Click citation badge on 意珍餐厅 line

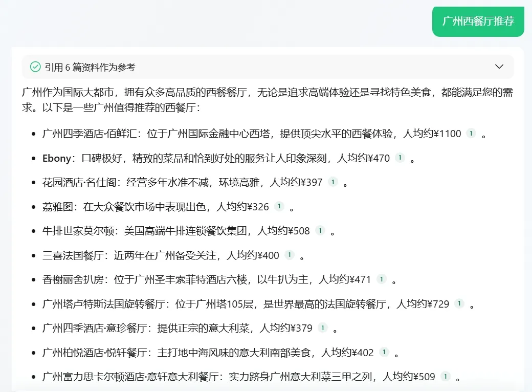pyautogui.click(x=322, y=328)
